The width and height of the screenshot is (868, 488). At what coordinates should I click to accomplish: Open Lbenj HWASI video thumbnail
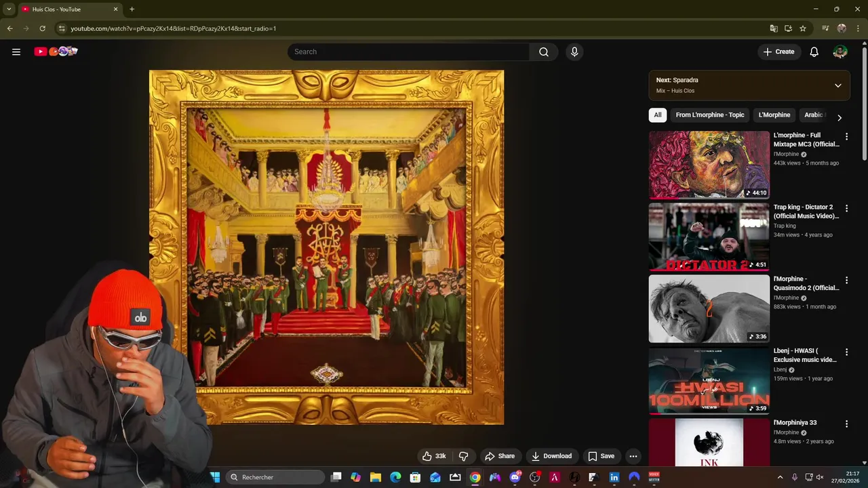click(x=709, y=380)
